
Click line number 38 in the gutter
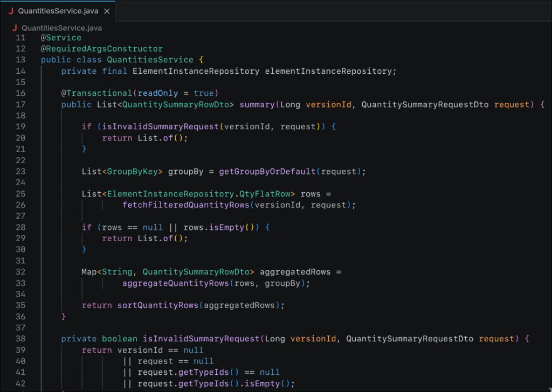click(x=20, y=339)
